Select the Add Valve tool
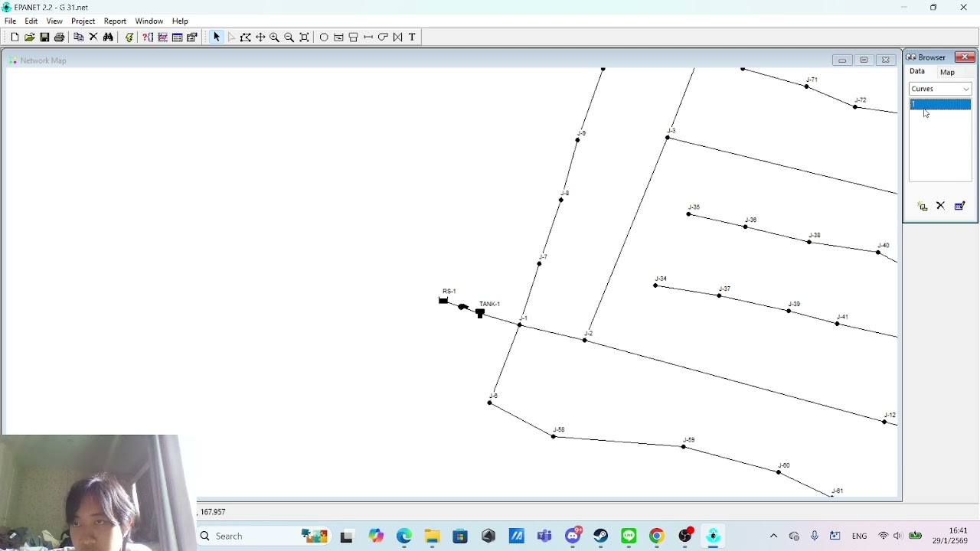 click(397, 37)
